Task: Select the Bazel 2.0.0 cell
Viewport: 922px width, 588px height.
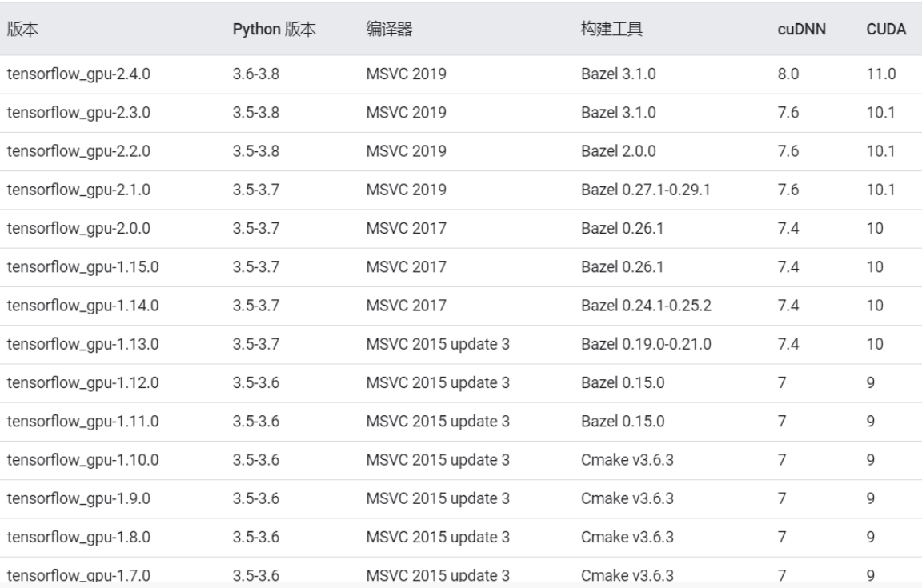Action: point(619,151)
